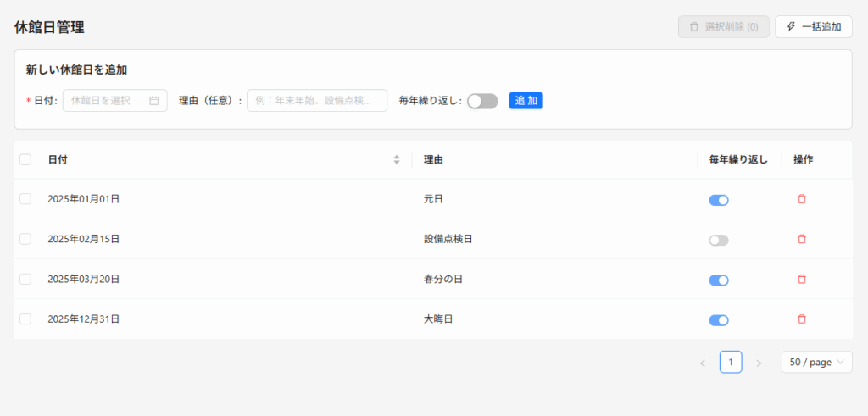Click the blue 追加 button

click(526, 101)
